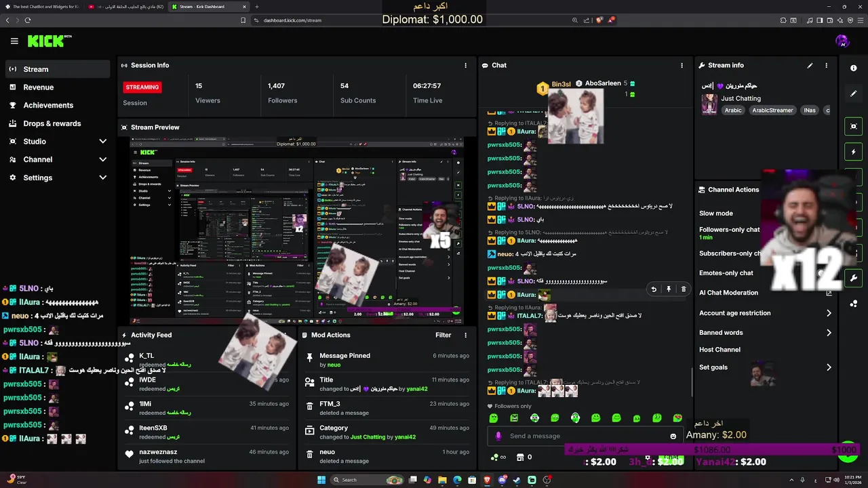Open the Brave Shields icon
868x488 pixels.
(599, 20)
